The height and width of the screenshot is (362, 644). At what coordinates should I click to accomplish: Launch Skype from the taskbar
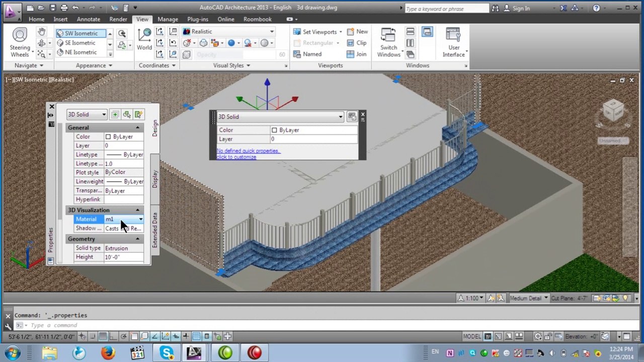click(x=167, y=352)
